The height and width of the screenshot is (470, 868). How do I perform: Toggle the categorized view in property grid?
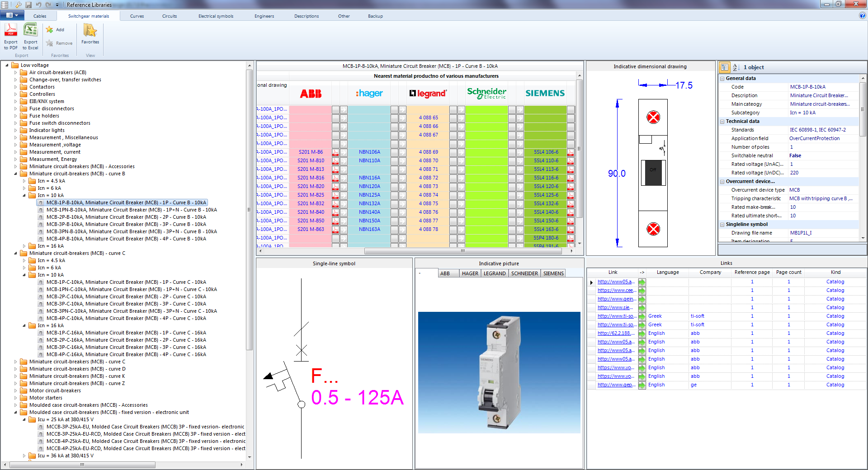tap(725, 67)
